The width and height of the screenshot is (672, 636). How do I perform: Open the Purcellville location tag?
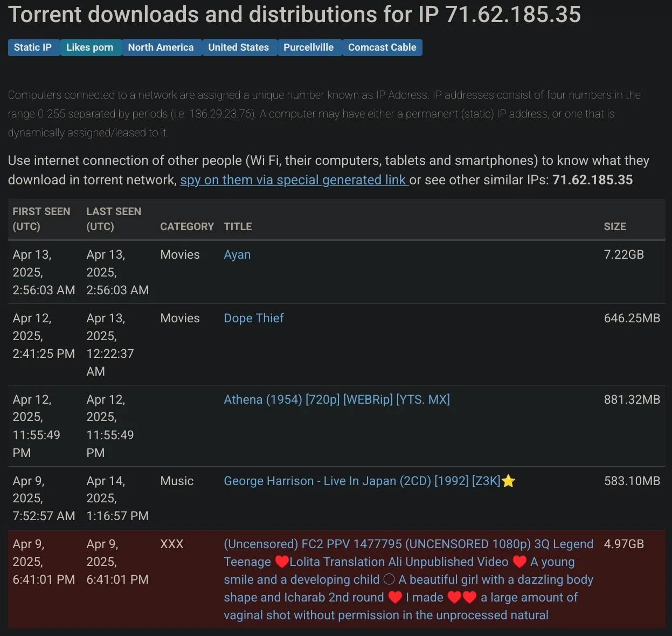tap(308, 47)
